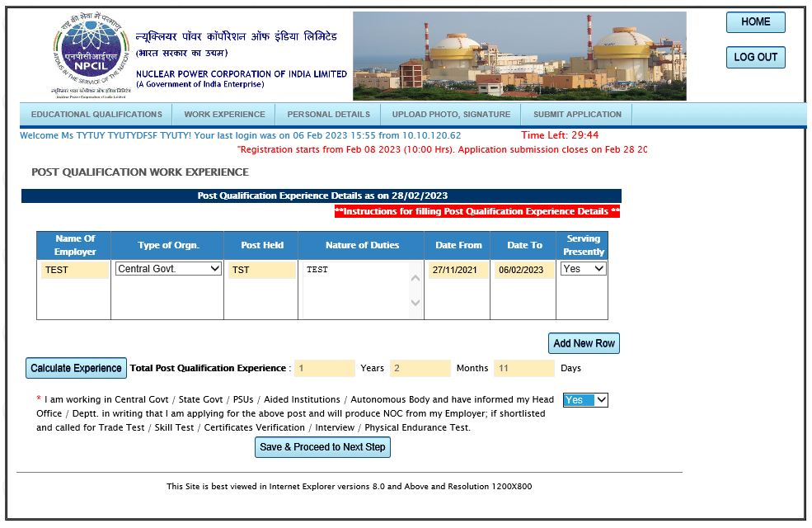
Task: Click the Total Post Qualification Experience label
Action: click(x=209, y=369)
